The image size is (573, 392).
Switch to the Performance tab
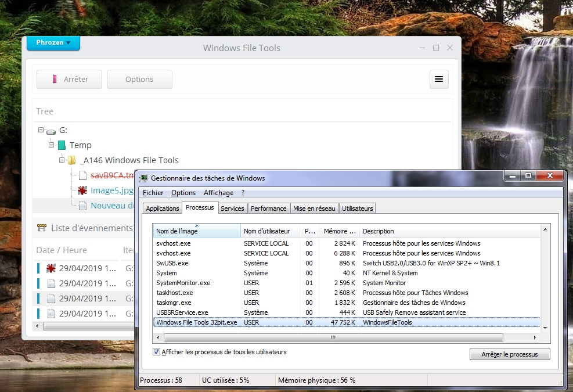[x=269, y=208]
